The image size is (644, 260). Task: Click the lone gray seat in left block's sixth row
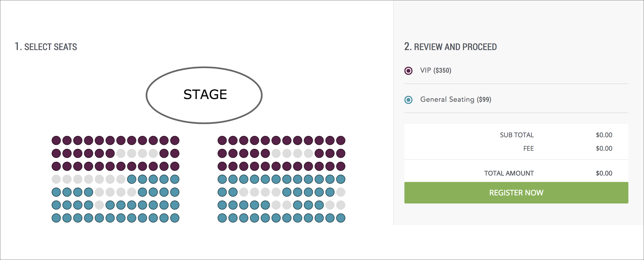(x=99, y=205)
